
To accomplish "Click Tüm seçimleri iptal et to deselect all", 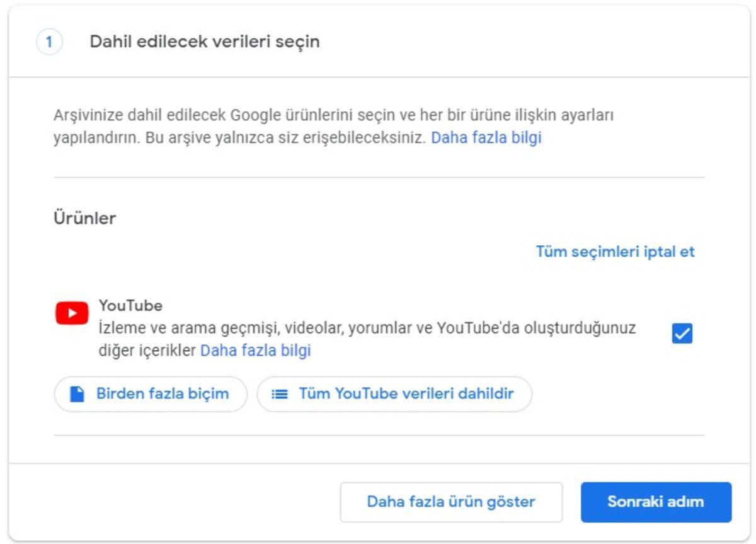I will click(x=615, y=252).
